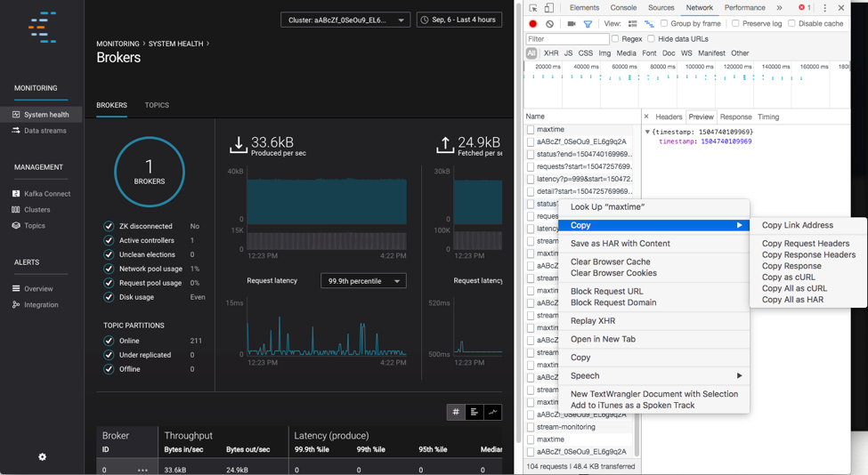Image resolution: width=868 pixels, height=475 pixels.
Task: Tick the Group by frame checkbox
Action: 664,24
